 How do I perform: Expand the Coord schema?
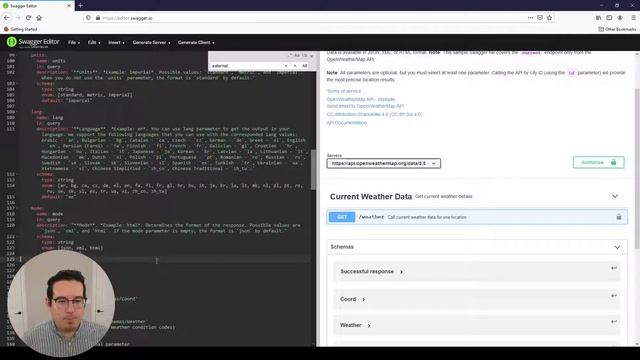click(352, 299)
